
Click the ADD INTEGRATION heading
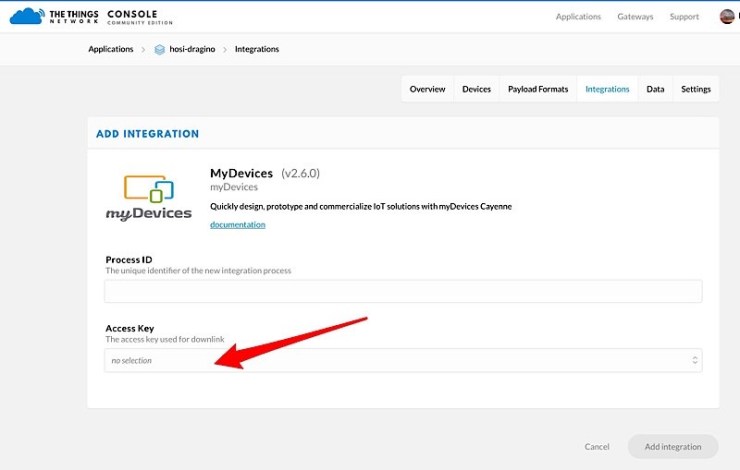(x=147, y=134)
